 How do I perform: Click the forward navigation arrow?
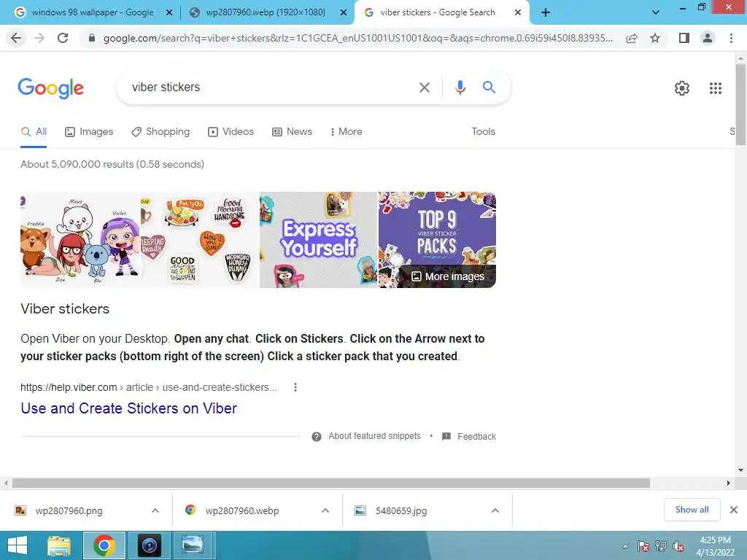point(39,38)
